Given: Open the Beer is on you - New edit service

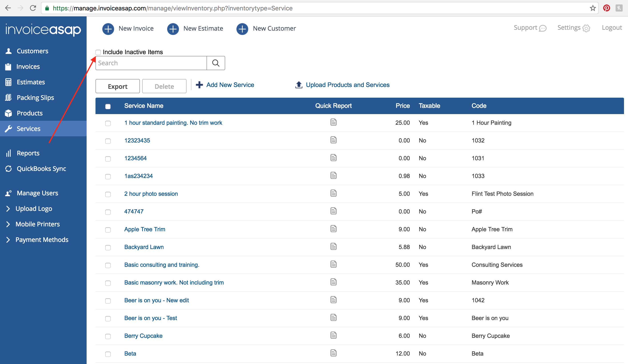Looking at the screenshot, I should click(x=157, y=300).
